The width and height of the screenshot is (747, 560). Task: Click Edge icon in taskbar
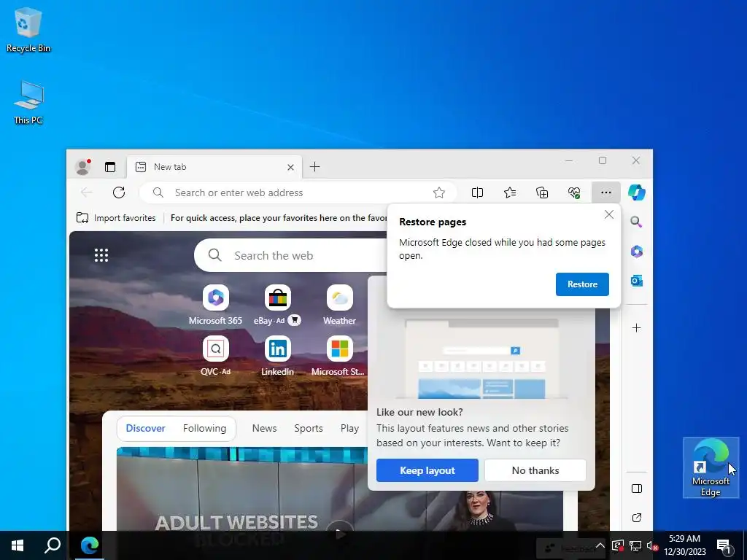coord(89,545)
